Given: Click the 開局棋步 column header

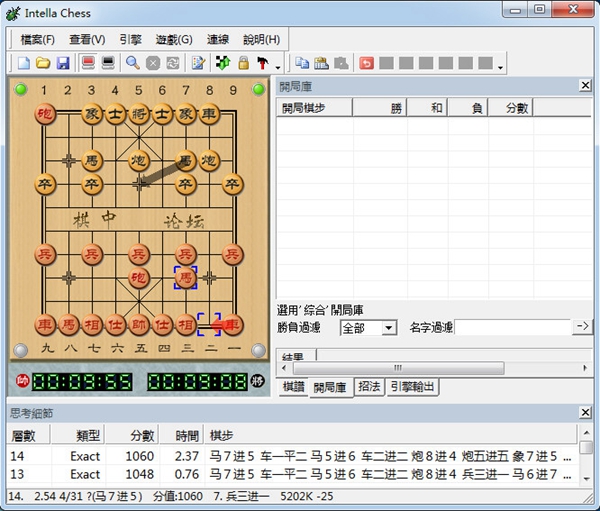Looking at the screenshot, I should tap(314, 108).
